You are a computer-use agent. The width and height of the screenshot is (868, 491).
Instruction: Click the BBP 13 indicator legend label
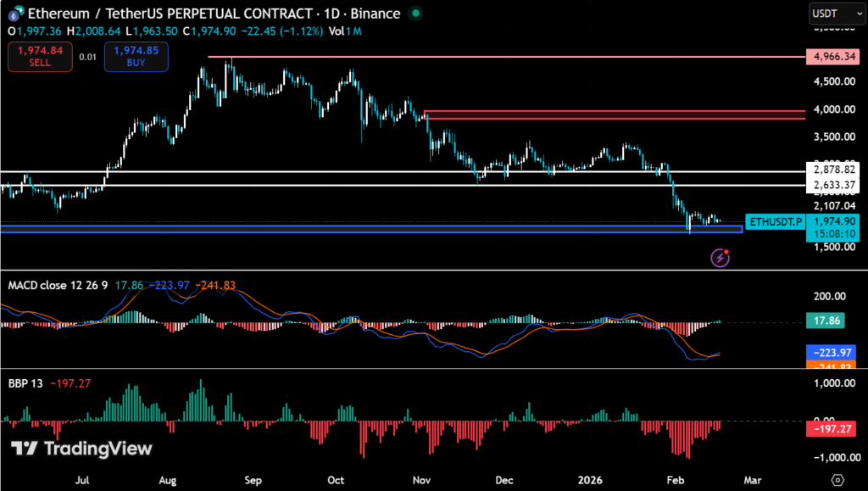coord(25,382)
